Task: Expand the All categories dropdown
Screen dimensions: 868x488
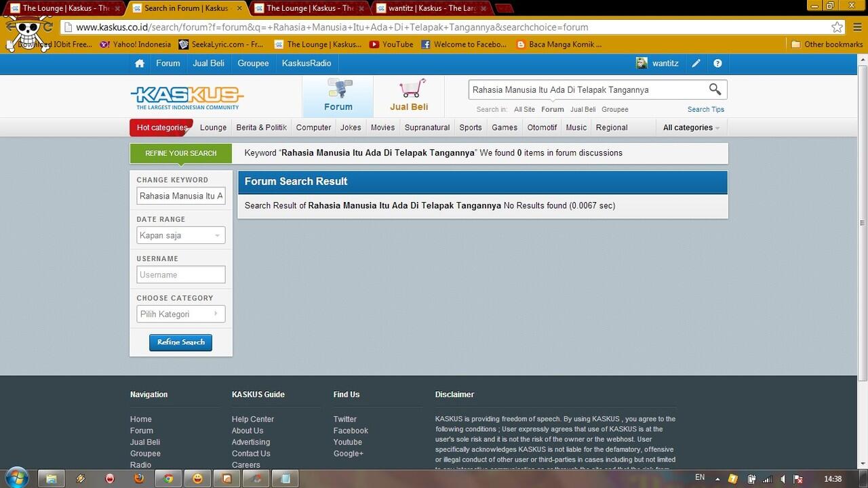Action: click(x=691, y=127)
